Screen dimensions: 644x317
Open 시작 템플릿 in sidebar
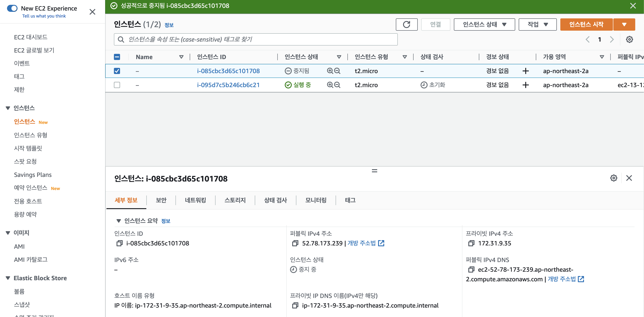click(x=28, y=148)
